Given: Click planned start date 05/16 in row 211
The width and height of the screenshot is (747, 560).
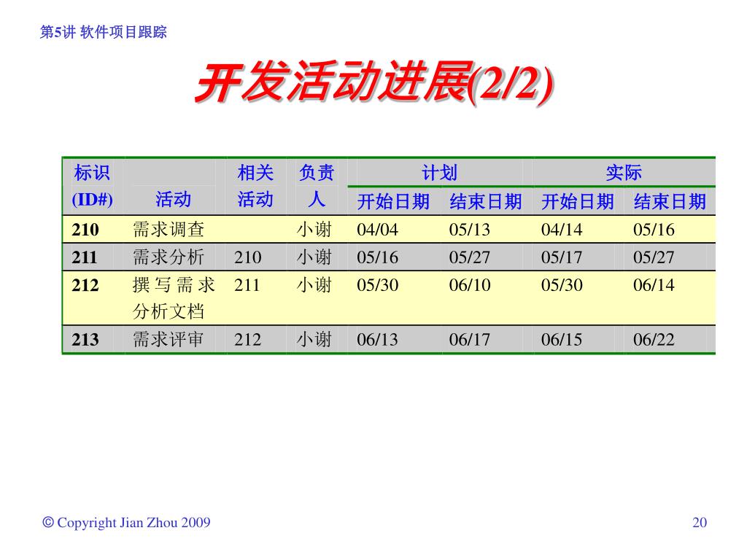Looking at the screenshot, I should (x=377, y=257).
